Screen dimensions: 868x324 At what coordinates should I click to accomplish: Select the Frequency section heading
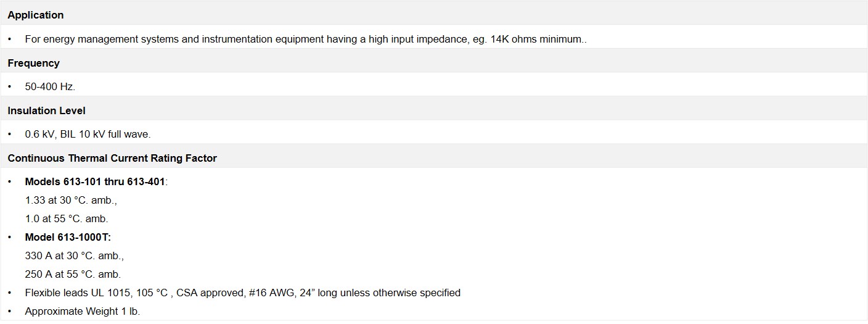(x=33, y=63)
